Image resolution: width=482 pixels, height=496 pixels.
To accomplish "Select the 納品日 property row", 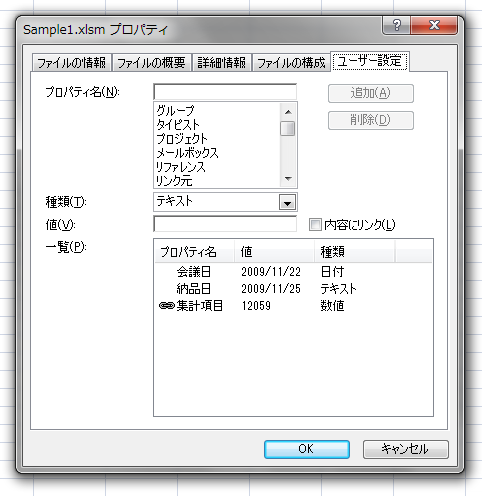I will 293,288.
